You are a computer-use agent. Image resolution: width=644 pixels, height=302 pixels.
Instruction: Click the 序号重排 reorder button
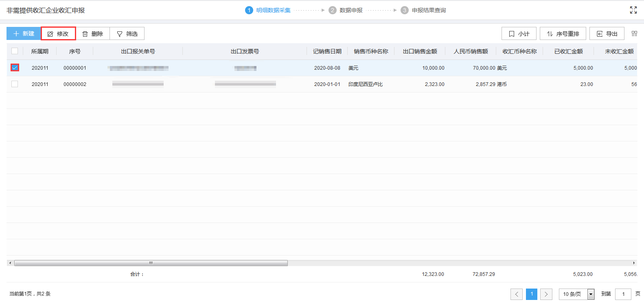tap(563, 33)
